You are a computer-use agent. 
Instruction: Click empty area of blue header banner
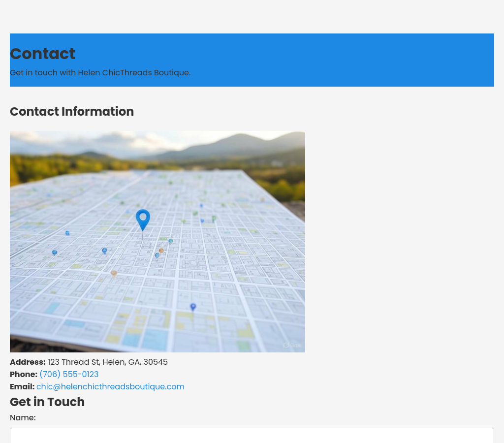[345, 59]
